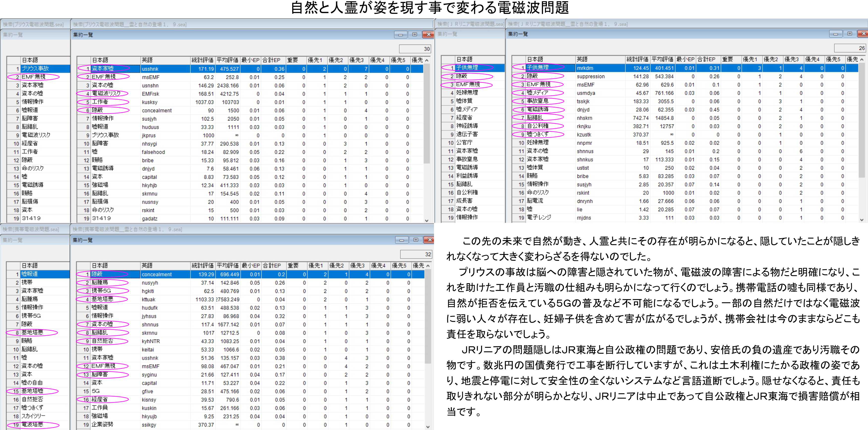
Task: Click scroll-up arrow of JRリニア results table
Action: tap(862, 59)
